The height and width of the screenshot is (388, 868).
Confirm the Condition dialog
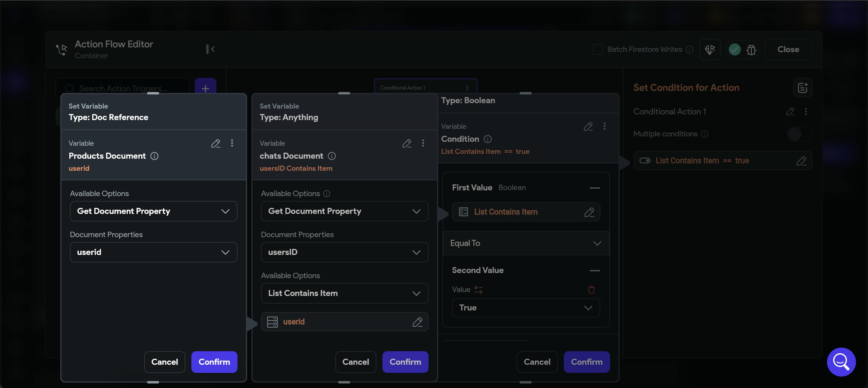tap(587, 362)
